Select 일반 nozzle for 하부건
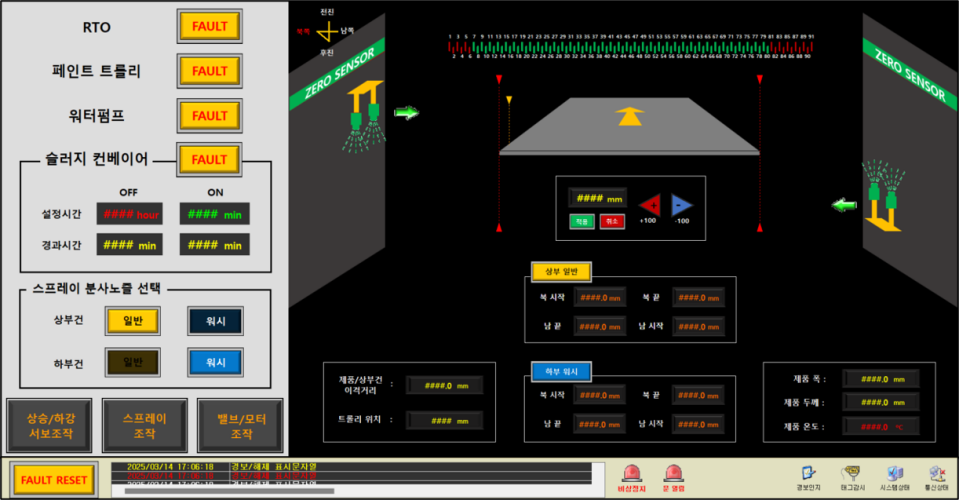This screenshot has width=959, height=500. 133,362
